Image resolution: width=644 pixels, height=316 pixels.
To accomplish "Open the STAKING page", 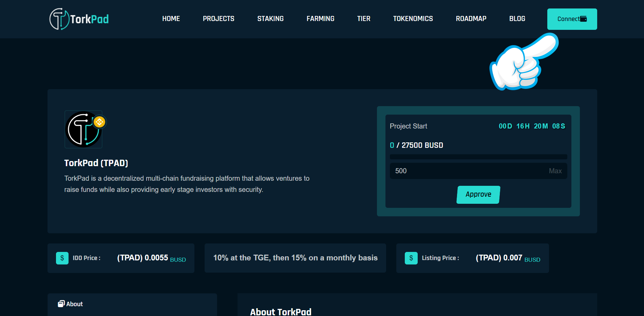I will pos(270,19).
